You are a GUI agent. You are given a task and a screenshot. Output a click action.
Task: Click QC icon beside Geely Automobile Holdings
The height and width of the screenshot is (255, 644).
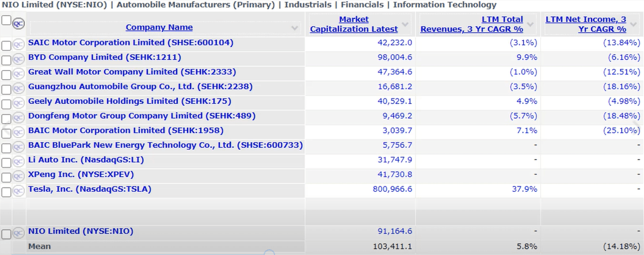coord(18,103)
